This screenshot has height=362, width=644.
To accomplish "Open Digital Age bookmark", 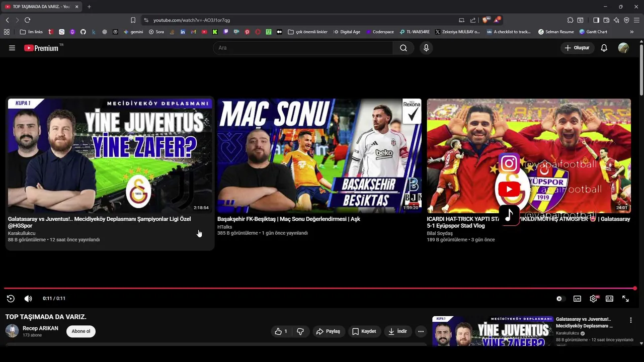I will tap(347, 32).
